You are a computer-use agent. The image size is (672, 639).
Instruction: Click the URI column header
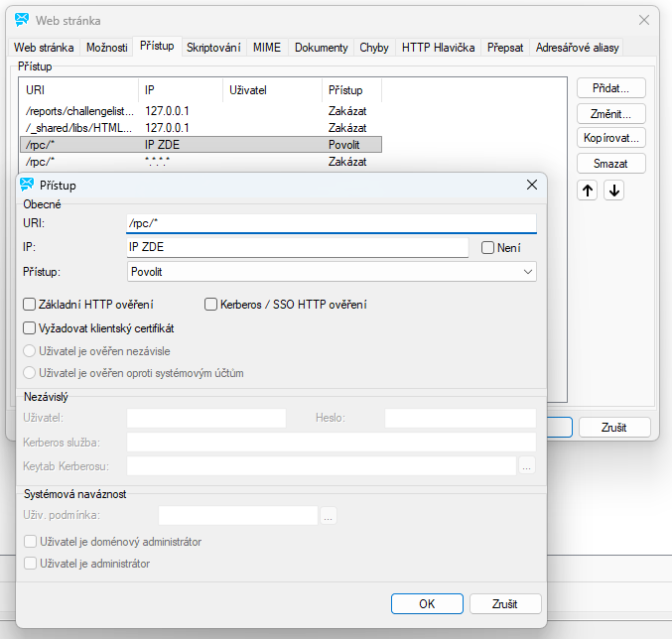pyautogui.click(x=78, y=90)
